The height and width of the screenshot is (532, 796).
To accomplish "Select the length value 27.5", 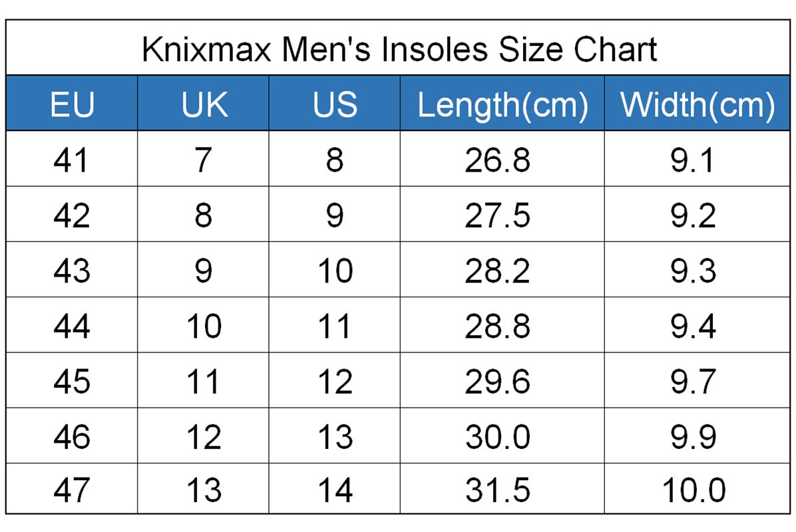I will [x=498, y=215].
